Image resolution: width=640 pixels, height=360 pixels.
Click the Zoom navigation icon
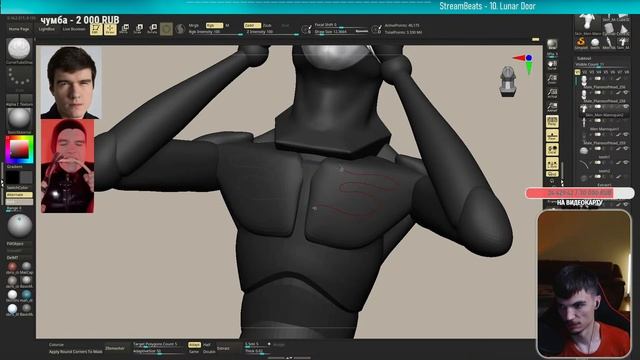pyautogui.click(x=552, y=79)
